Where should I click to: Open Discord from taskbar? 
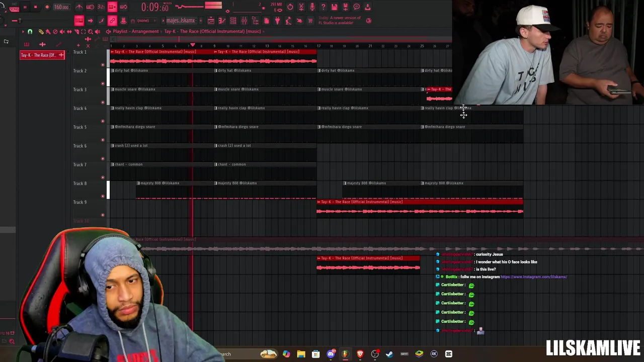coord(331,354)
